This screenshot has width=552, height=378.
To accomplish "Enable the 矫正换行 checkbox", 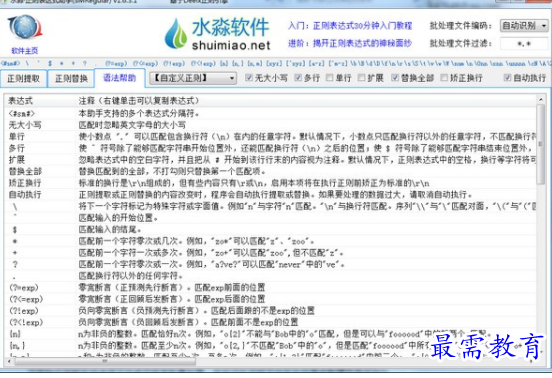I will point(444,78).
